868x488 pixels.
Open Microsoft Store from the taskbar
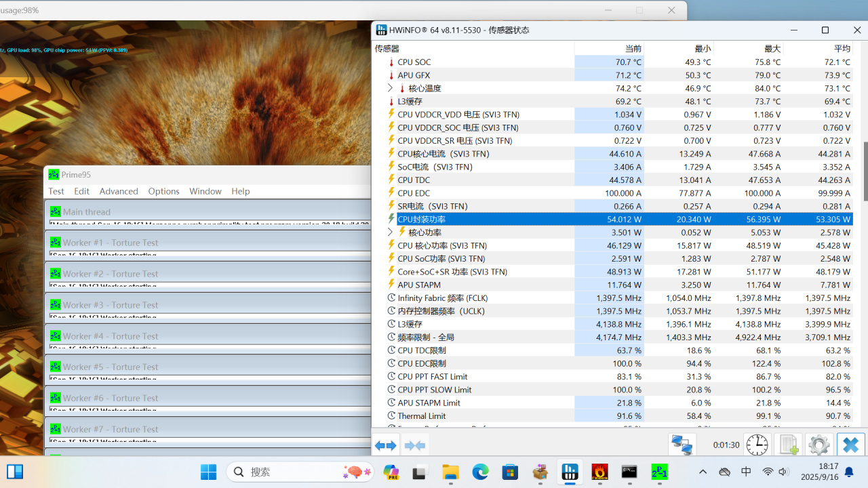coord(510,472)
